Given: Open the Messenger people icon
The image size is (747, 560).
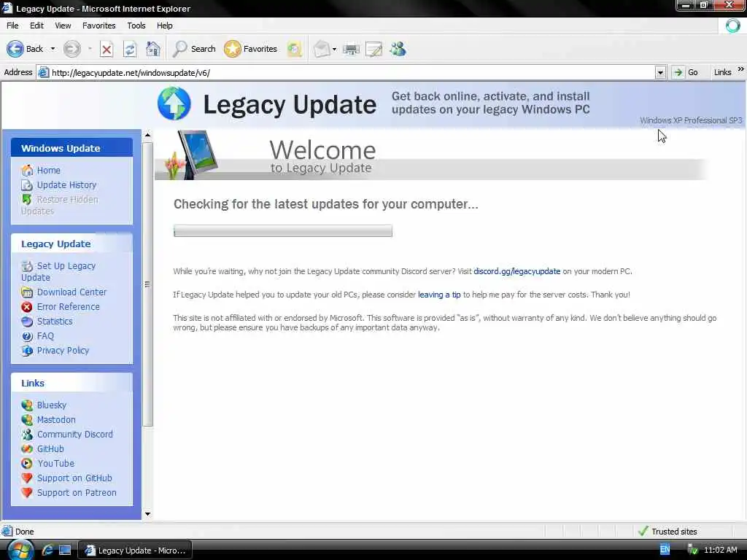Looking at the screenshot, I should [x=398, y=49].
